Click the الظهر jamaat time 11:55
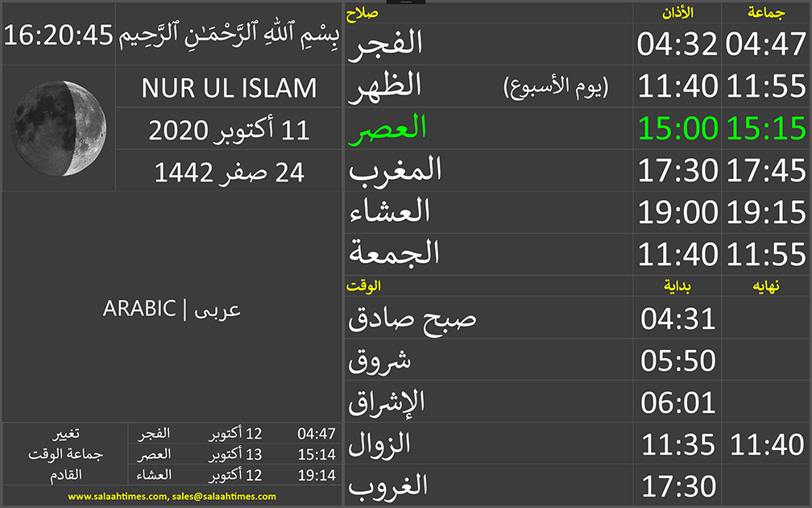This screenshot has height=508, width=812. click(x=765, y=86)
